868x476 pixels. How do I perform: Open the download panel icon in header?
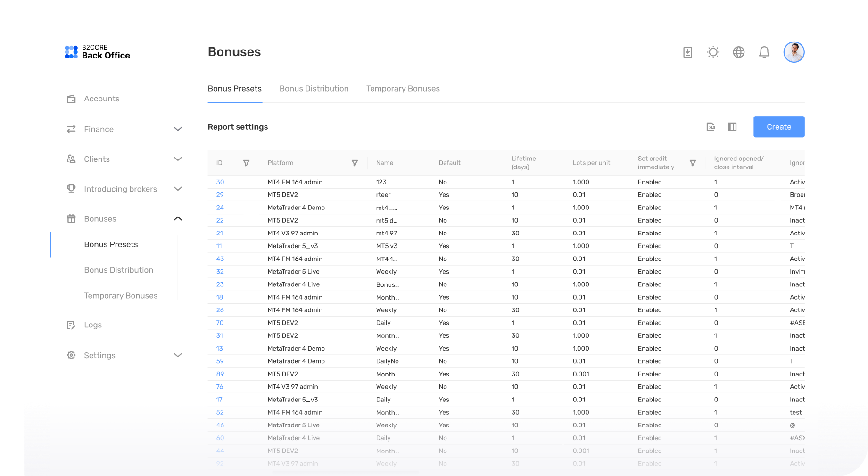point(687,52)
